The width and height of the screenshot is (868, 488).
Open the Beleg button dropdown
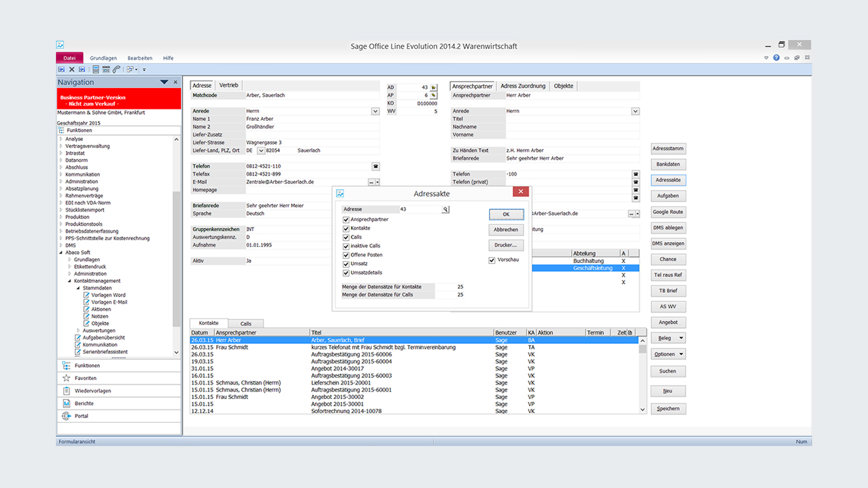[682, 338]
